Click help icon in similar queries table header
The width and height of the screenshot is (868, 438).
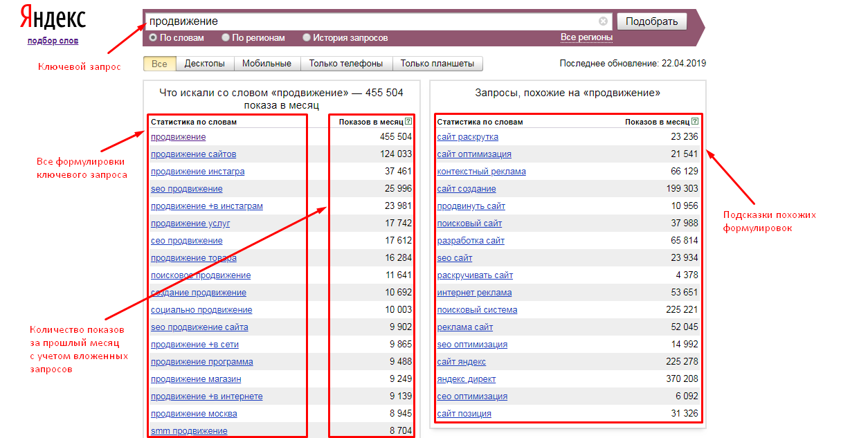[x=695, y=120]
